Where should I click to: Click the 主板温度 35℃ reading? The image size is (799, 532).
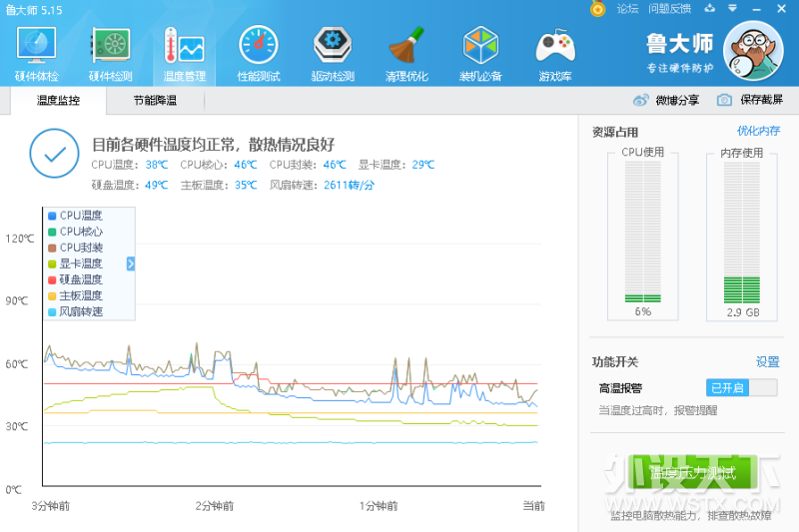(219, 185)
